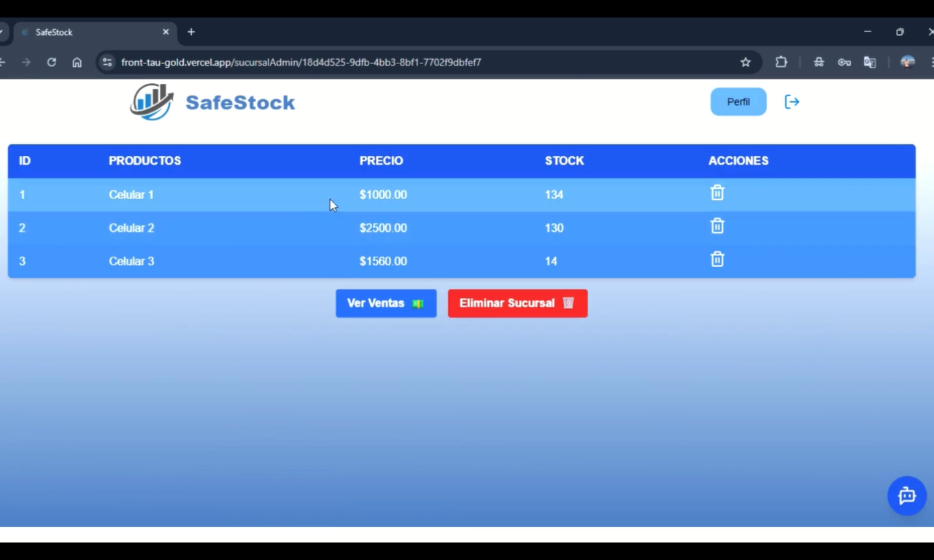Click the translate page icon

[869, 63]
